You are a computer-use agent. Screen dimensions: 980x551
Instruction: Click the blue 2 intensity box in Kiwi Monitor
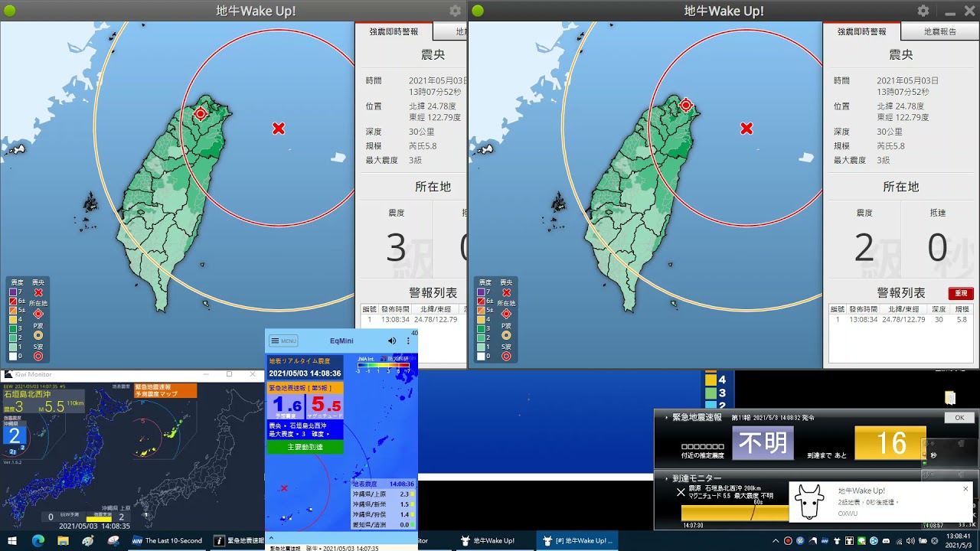tap(14, 435)
